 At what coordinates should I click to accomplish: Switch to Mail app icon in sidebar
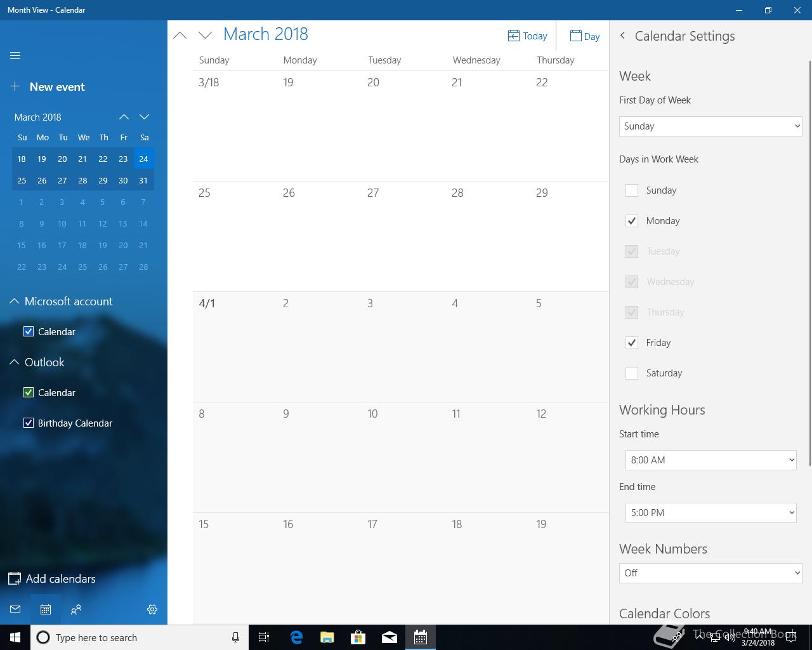15,609
